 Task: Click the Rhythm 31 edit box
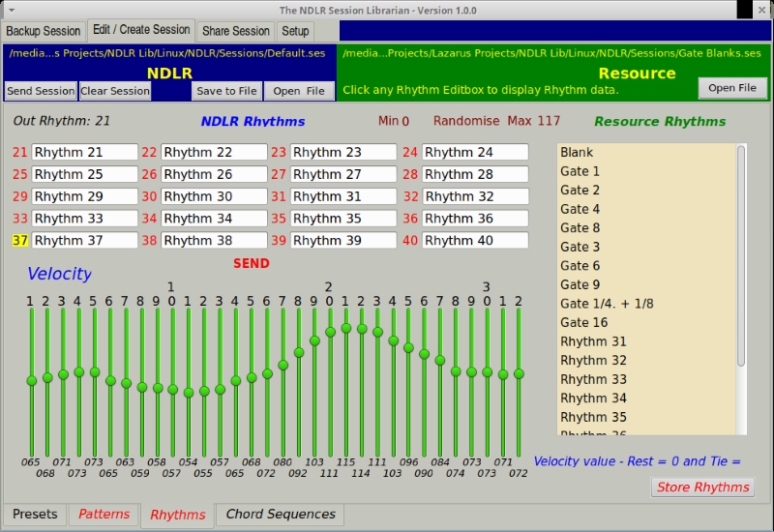point(343,196)
